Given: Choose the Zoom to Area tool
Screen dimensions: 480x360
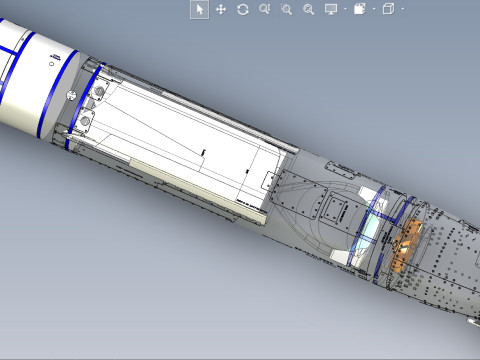Looking at the screenshot, I should pyautogui.click(x=286, y=9).
